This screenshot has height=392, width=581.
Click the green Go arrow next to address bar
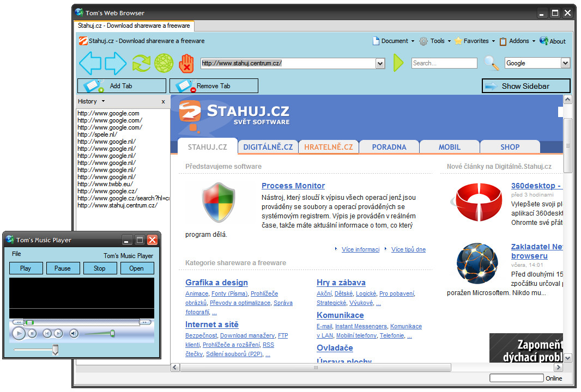(398, 63)
